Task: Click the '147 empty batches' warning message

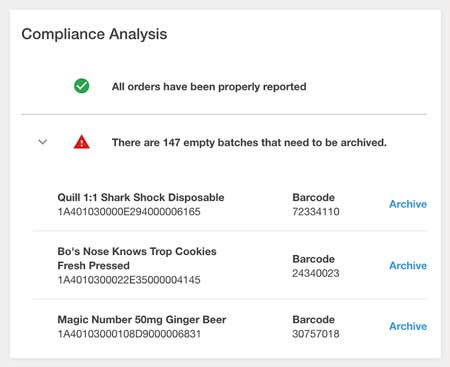Action: click(249, 143)
